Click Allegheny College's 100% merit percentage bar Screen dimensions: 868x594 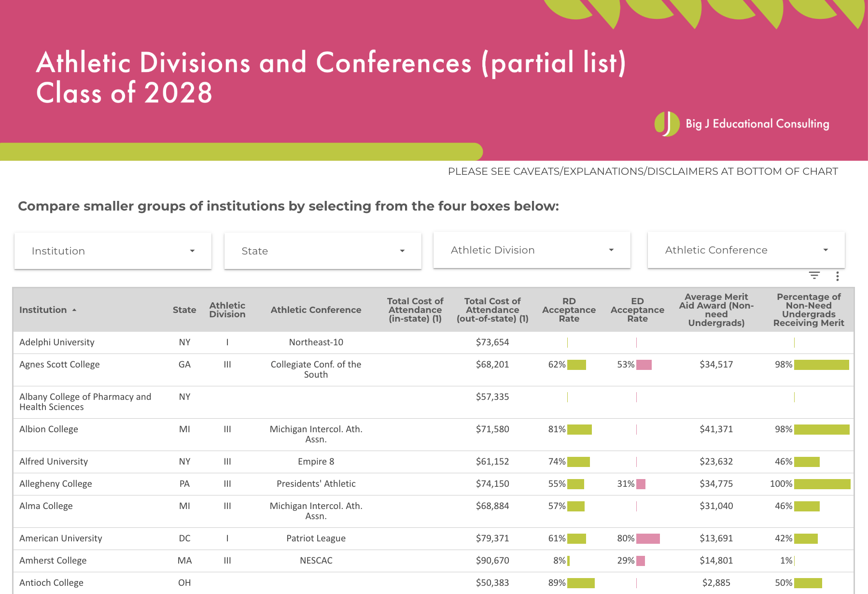pos(822,484)
